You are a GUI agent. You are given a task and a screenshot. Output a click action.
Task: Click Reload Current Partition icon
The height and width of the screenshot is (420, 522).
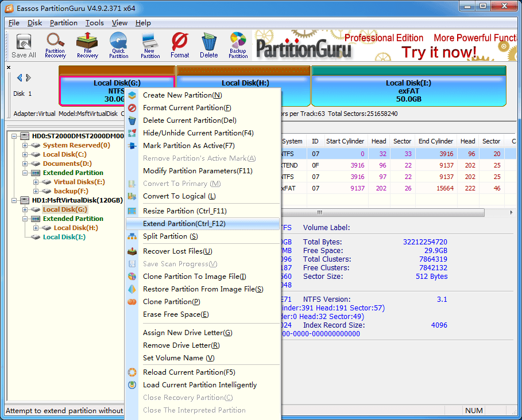click(132, 372)
